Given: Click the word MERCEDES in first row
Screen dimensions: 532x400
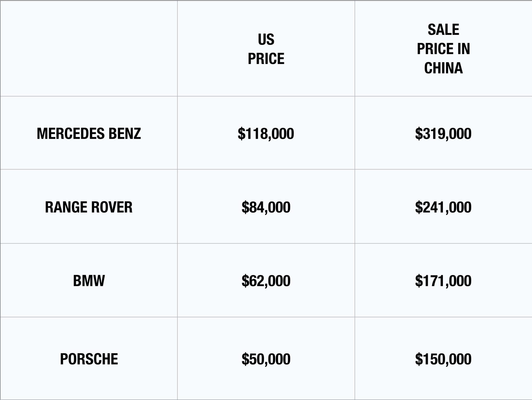Looking at the screenshot, I should 70,134.
